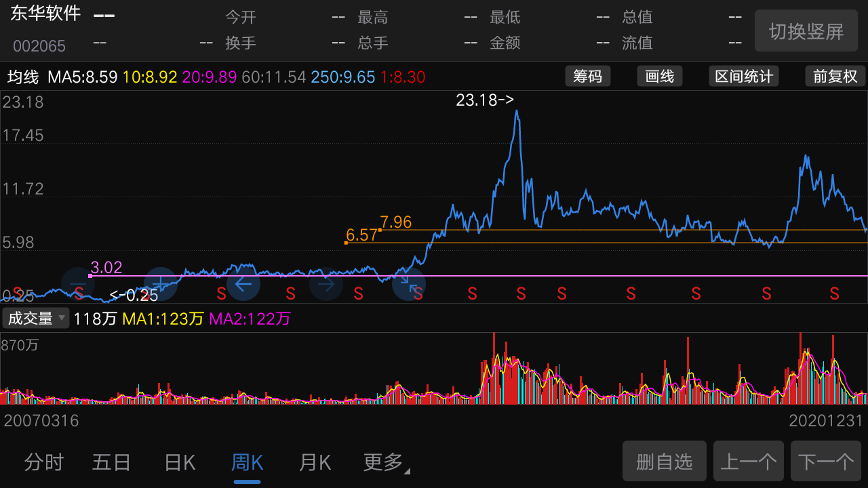Click the 870万 volume axis label
This screenshot has height=488, width=868.
20,345
